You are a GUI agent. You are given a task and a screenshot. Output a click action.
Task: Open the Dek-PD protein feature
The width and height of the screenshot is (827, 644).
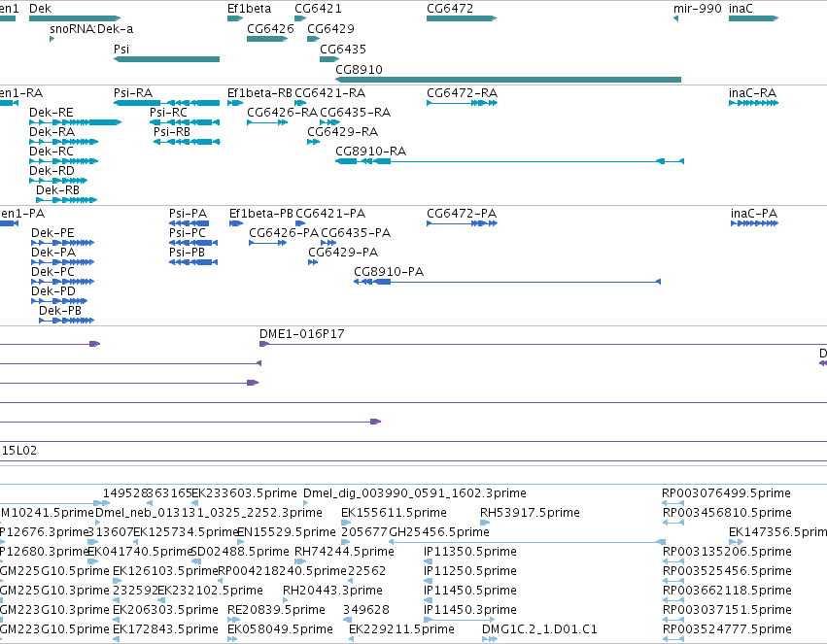(x=59, y=301)
